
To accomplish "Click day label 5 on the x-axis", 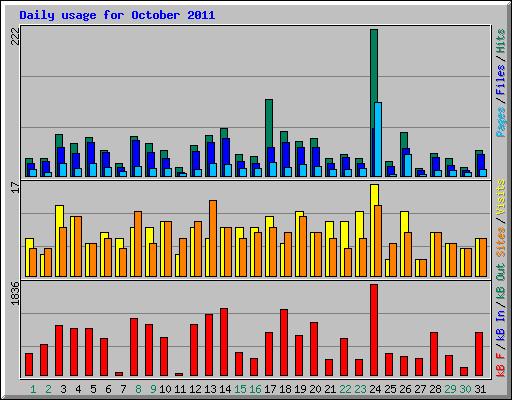I will [93, 389].
